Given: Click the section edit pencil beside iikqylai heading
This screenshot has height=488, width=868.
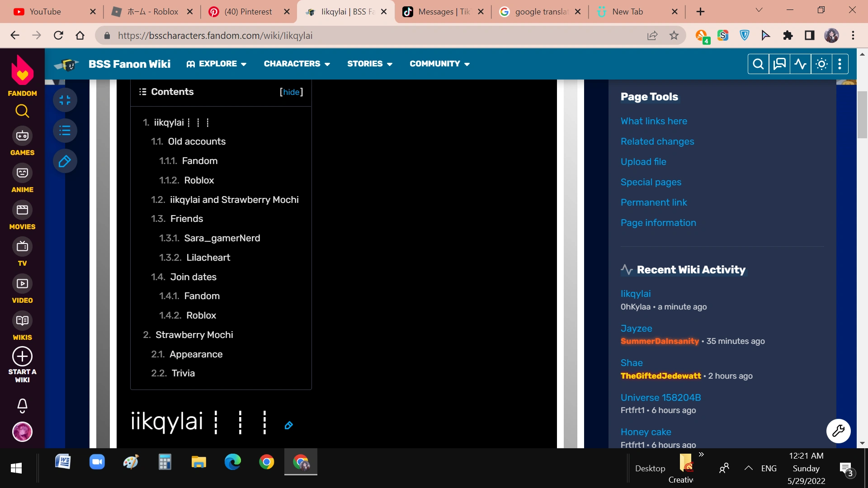Looking at the screenshot, I should click(x=289, y=426).
